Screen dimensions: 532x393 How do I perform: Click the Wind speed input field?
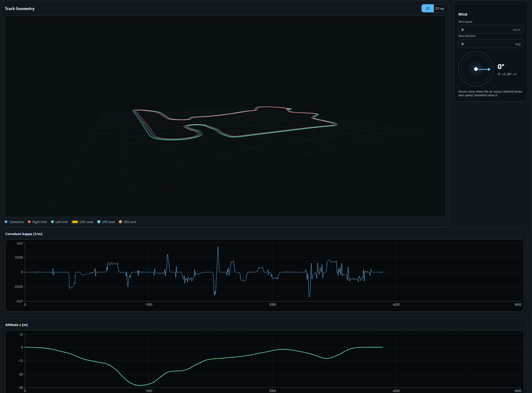(491, 30)
